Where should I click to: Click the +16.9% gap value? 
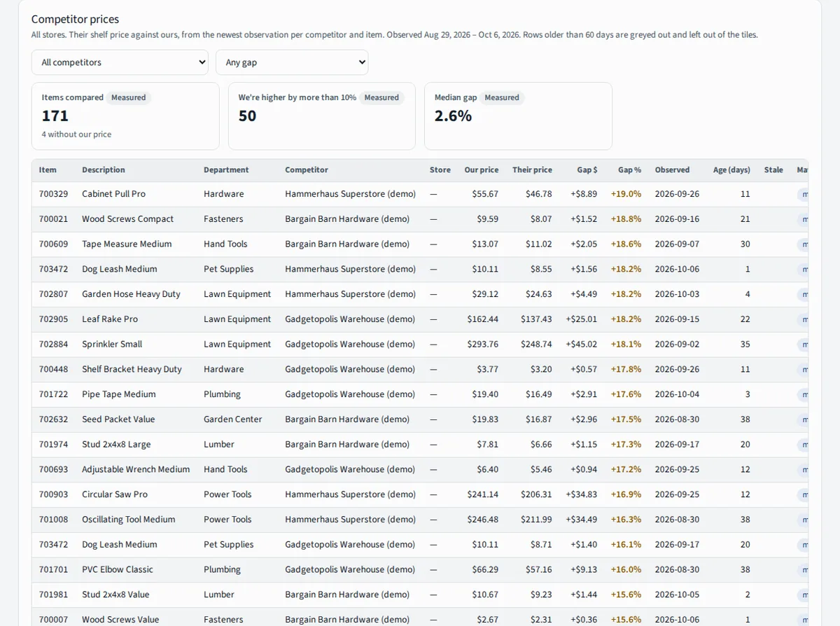click(x=626, y=494)
